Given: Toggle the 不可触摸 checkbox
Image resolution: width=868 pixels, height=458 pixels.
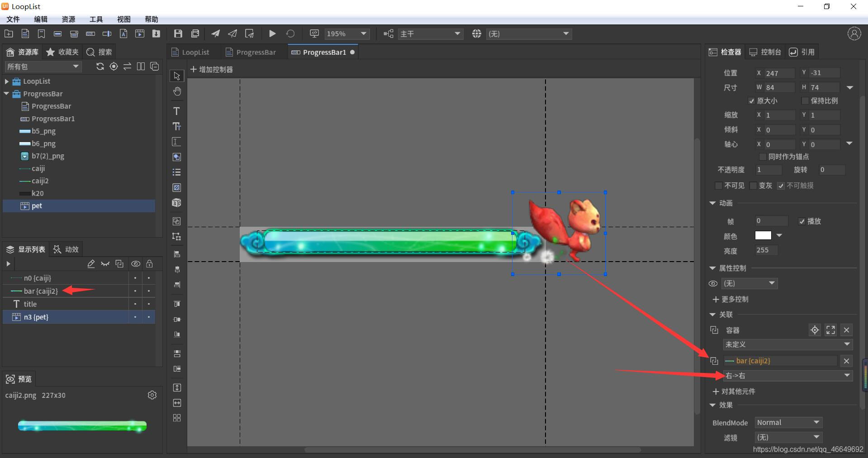Looking at the screenshot, I should pyautogui.click(x=781, y=186).
